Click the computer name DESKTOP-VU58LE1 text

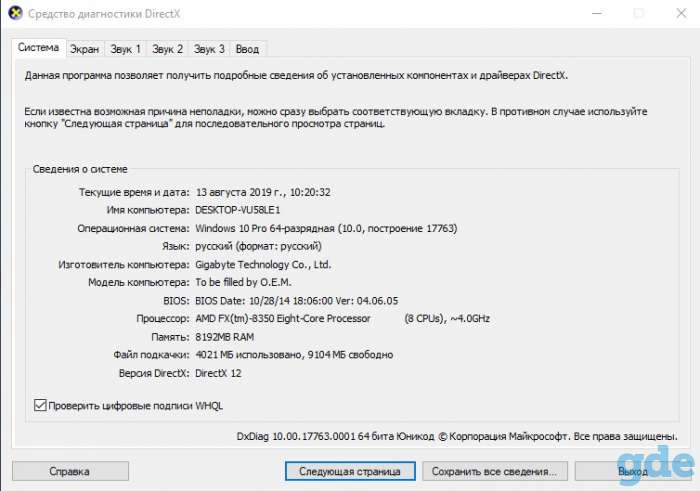[x=238, y=210]
